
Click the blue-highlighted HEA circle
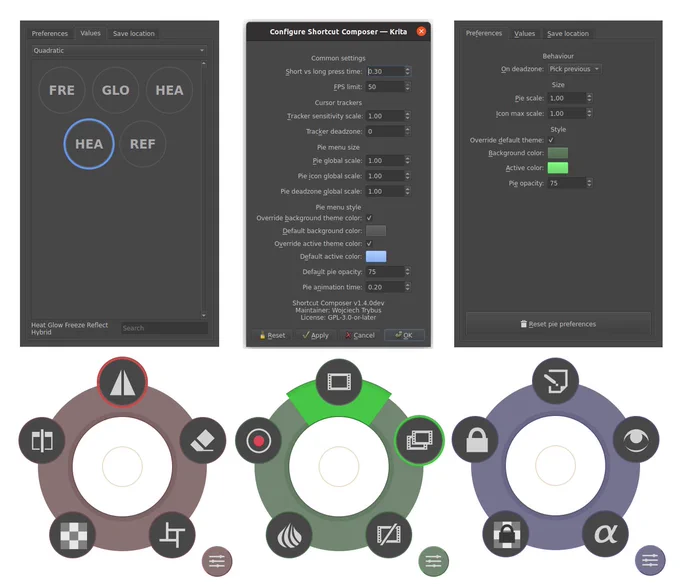click(89, 144)
